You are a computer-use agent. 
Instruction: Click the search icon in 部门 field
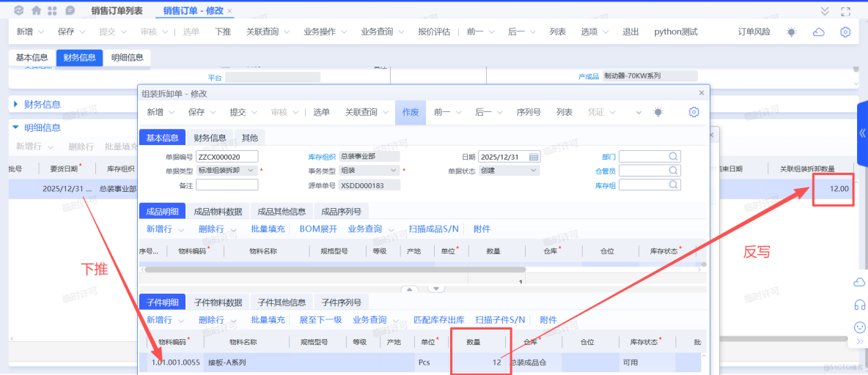coord(674,157)
